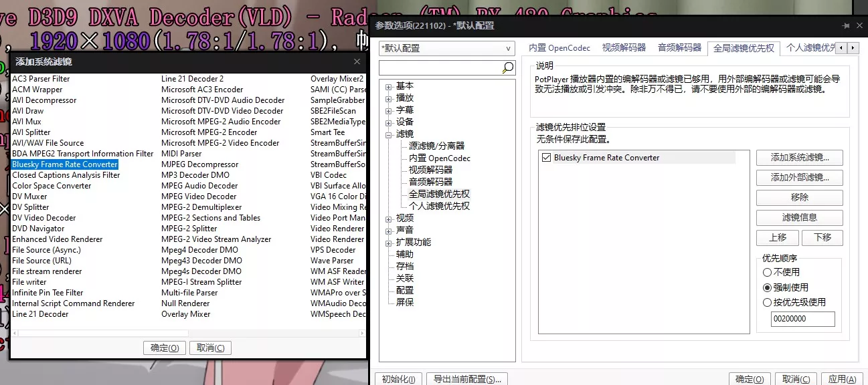
Task: Collapse the 滤镜 tree node
Action: (389, 134)
